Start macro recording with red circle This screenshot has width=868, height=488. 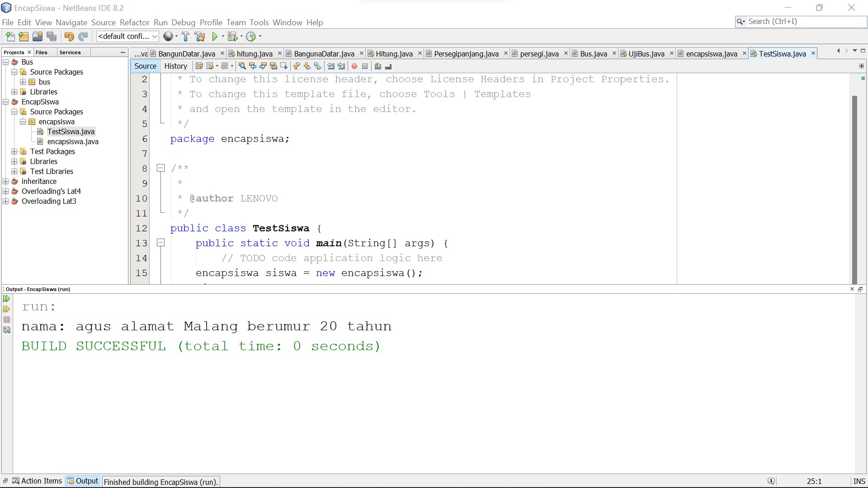point(354,66)
